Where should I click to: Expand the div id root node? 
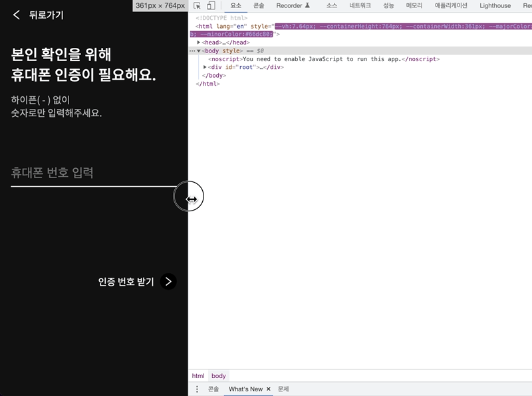point(205,67)
